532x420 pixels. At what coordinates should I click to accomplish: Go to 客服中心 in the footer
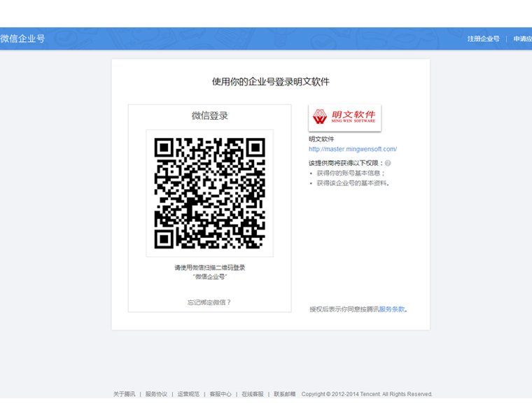pyautogui.click(x=220, y=394)
